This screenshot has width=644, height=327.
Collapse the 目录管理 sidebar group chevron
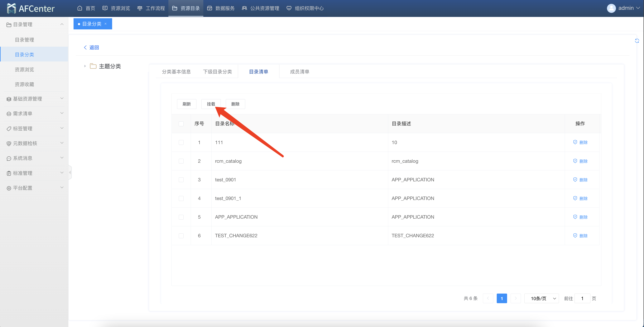[62, 24]
